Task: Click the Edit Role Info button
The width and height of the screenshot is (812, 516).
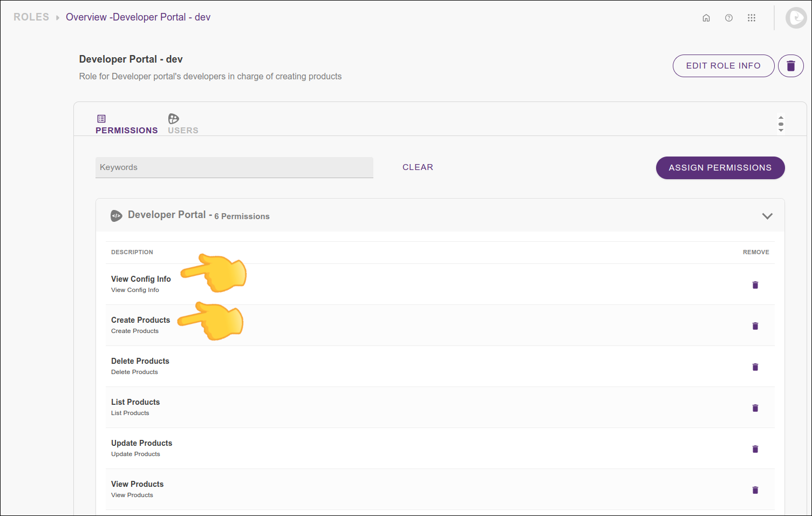Action: pyautogui.click(x=723, y=66)
